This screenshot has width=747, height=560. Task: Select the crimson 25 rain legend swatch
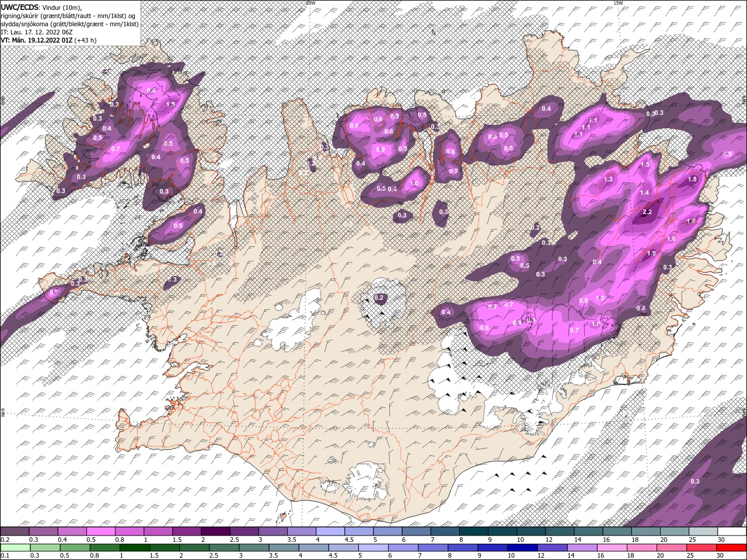pyautogui.click(x=701, y=548)
